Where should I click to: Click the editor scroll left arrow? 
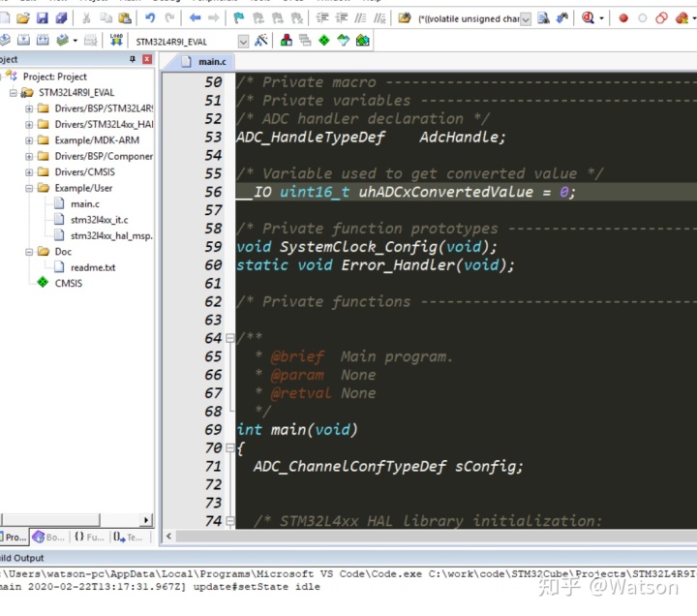pyautogui.click(x=168, y=536)
